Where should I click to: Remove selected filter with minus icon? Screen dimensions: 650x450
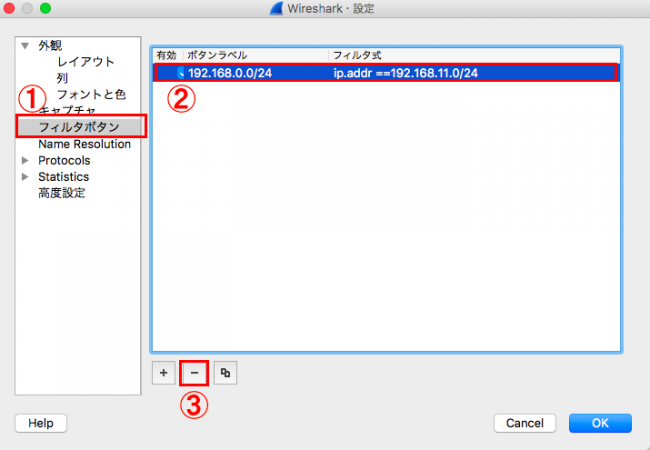[194, 373]
